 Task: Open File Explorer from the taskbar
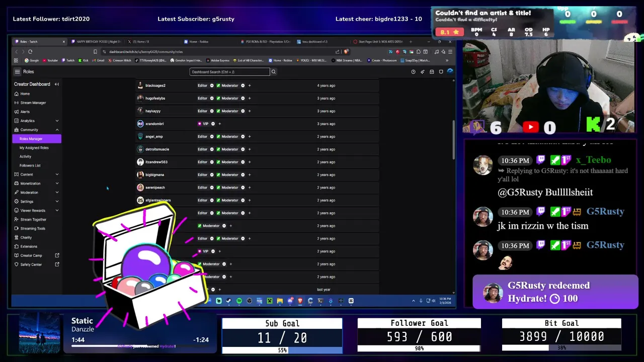point(280,301)
